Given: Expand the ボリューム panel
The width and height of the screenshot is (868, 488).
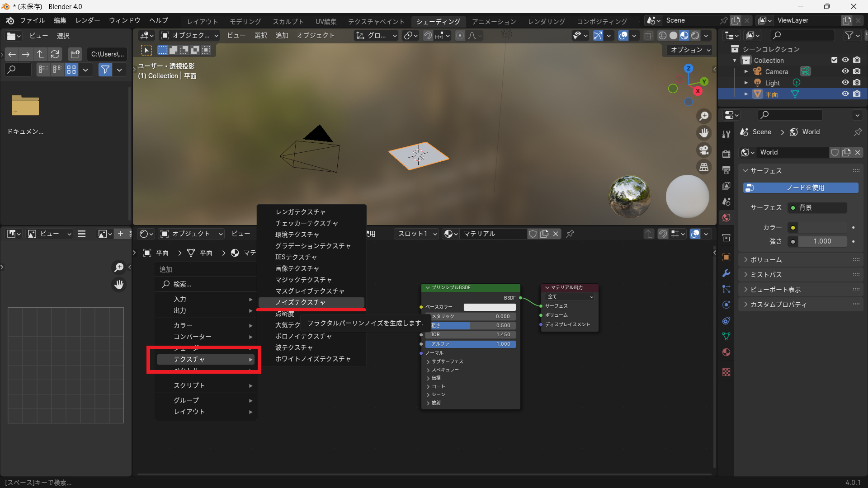Looking at the screenshot, I should coord(766,260).
